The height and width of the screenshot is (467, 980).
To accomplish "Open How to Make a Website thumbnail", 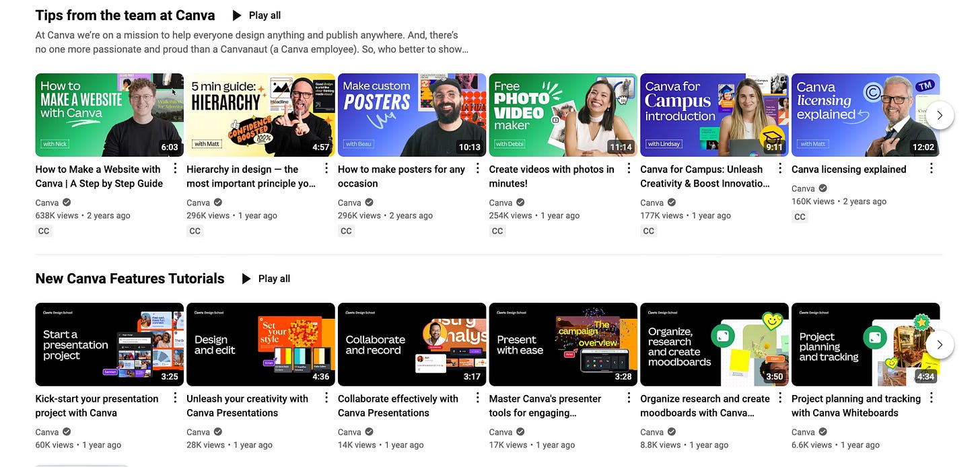I will 109,115.
